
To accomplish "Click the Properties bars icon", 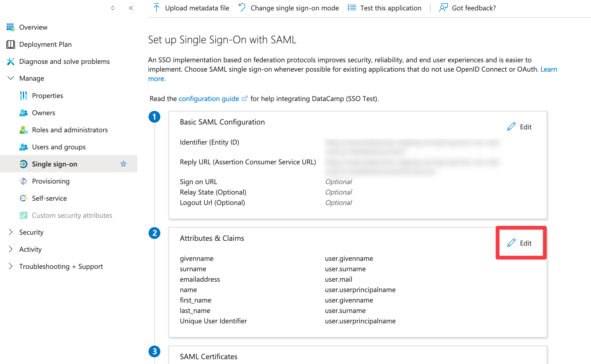I will [23, 95].
